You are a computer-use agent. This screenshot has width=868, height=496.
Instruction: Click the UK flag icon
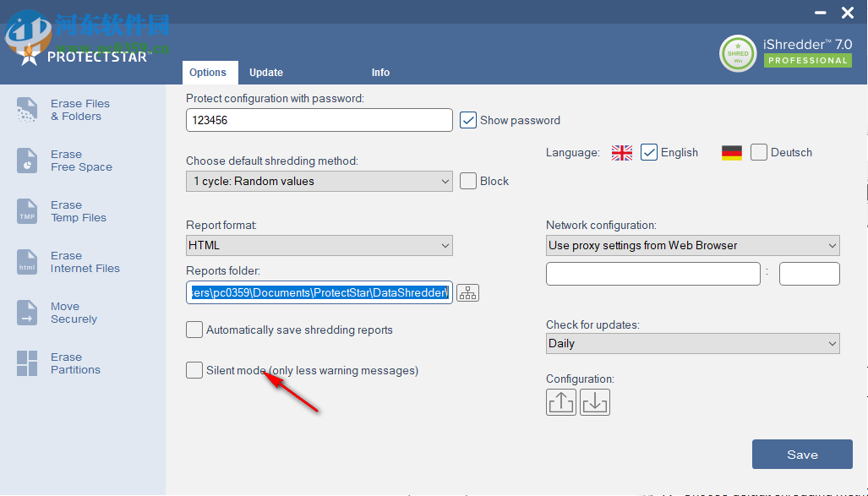(x=622, y=153)
